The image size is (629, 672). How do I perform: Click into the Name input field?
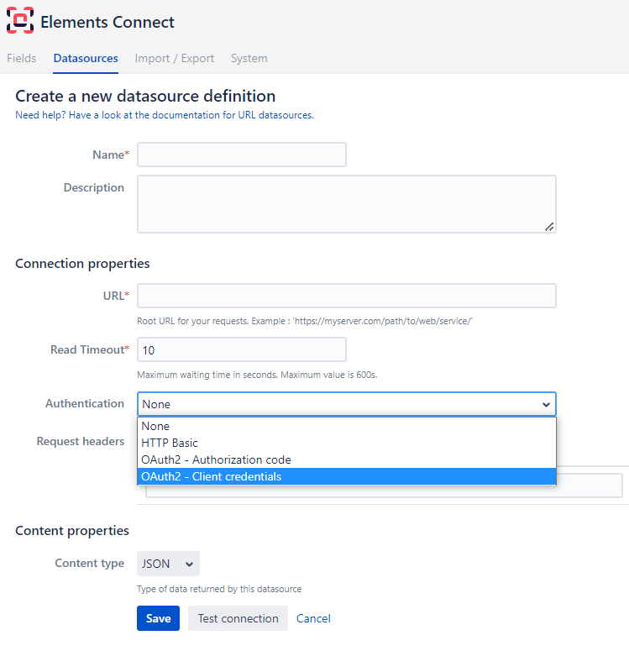pyautogui.click(x=242, y=155)
